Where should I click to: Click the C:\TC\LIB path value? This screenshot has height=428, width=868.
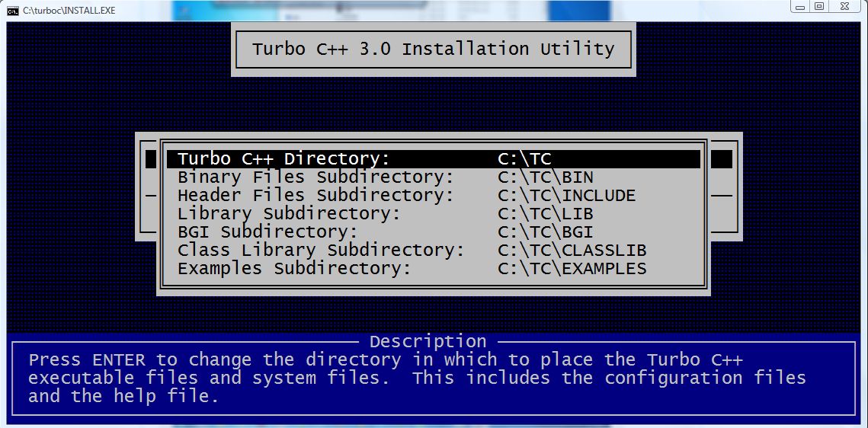coord(546,214)
